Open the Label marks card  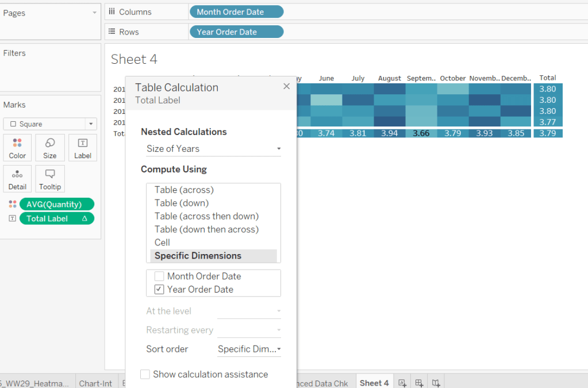[83, 147]
